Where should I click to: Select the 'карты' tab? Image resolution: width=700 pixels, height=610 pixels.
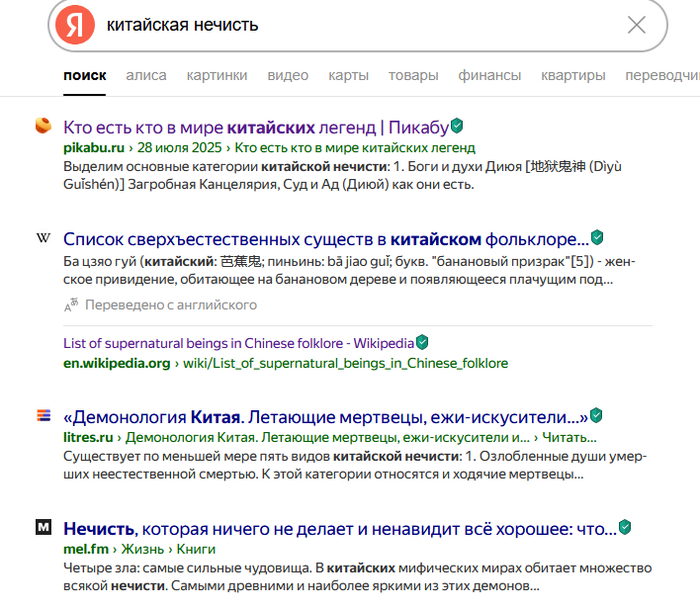[x=348, y=75]
